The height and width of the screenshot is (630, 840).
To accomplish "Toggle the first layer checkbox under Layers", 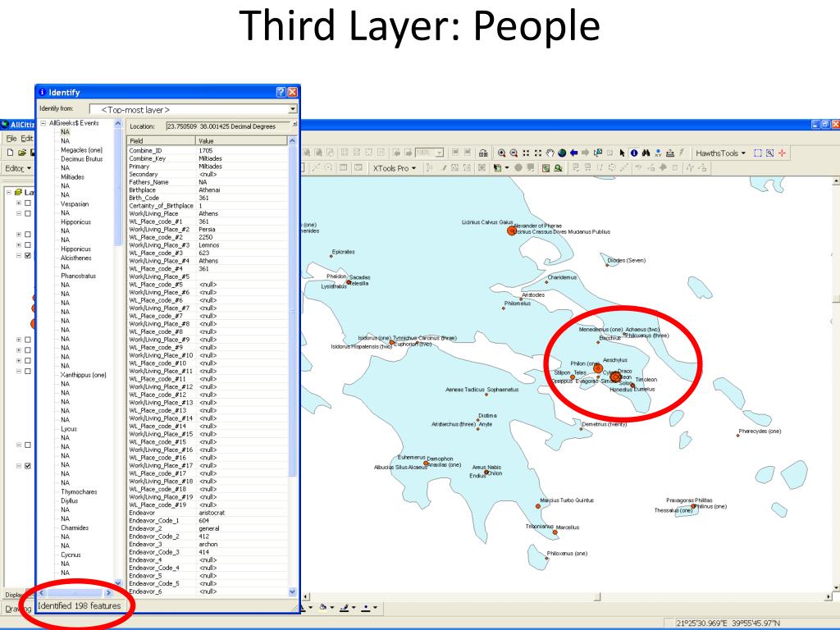I will tap(28, 203).
